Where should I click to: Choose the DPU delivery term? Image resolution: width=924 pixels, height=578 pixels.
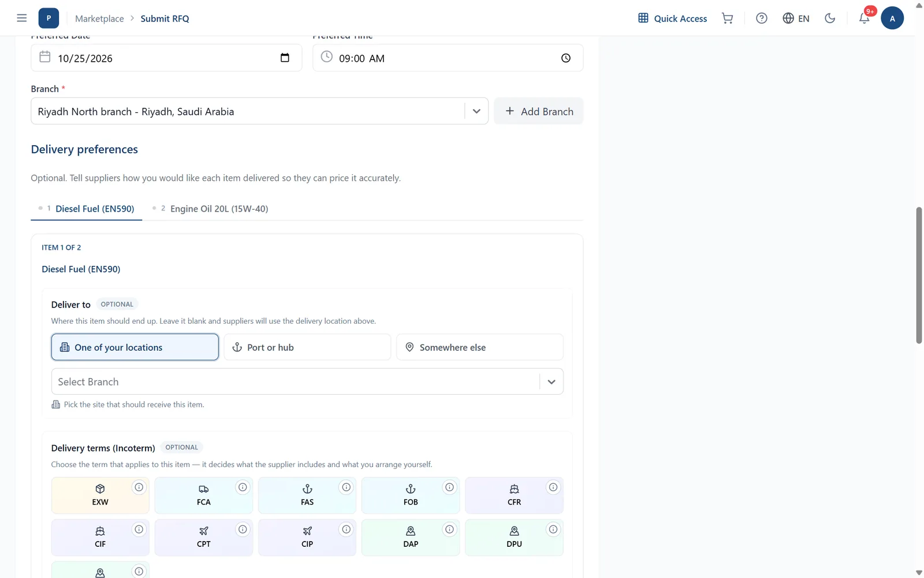(x=514, y=538)
